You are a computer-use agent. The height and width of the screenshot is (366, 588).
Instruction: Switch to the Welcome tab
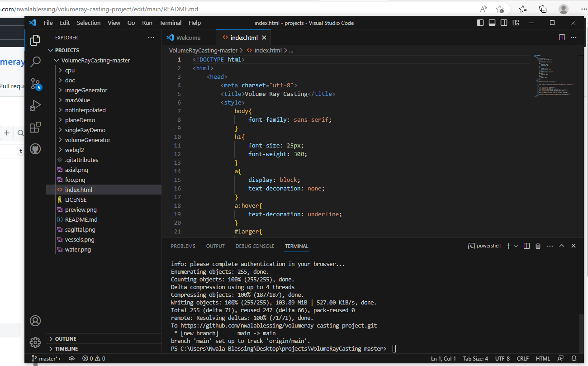point(189,38)
